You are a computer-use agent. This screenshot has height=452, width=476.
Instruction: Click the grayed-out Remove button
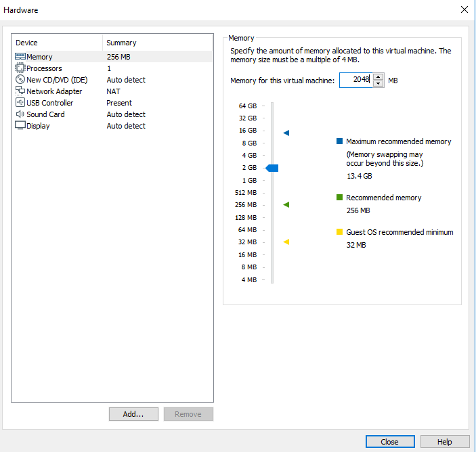(188, 414)
